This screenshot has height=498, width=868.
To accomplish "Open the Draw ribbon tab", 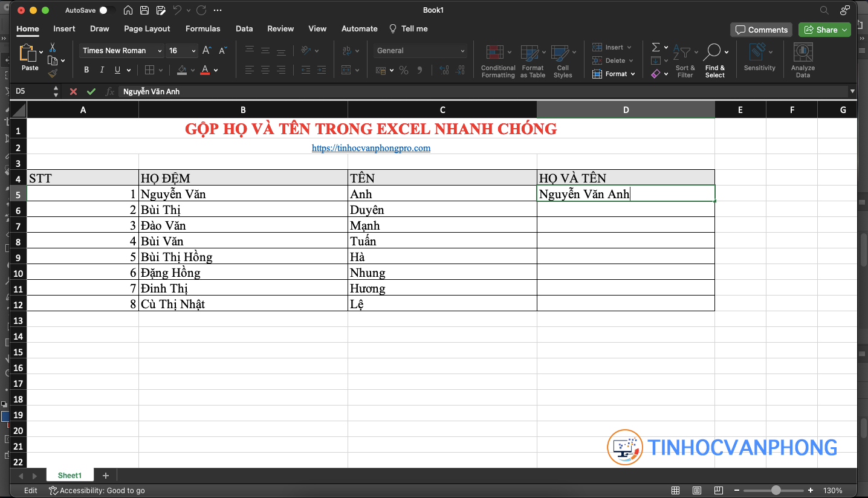I will coord(100,28).
